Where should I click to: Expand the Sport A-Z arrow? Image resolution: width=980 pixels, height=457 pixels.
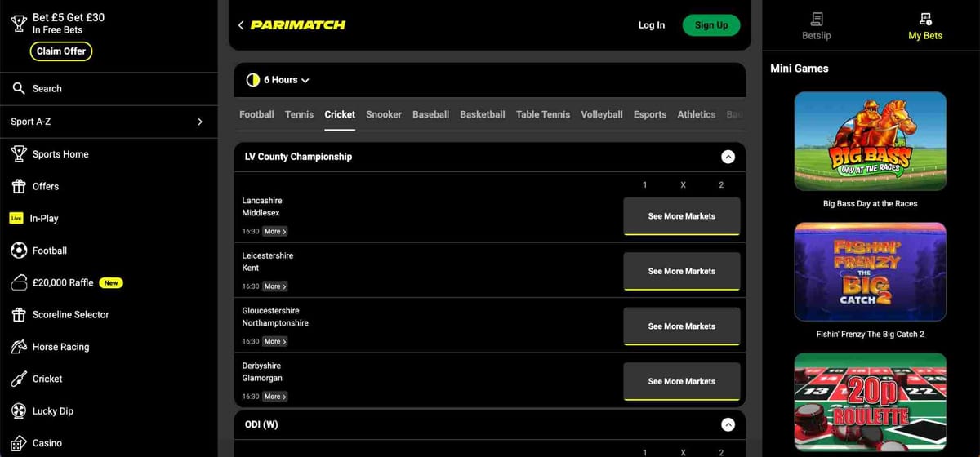[x=201, y=122]
